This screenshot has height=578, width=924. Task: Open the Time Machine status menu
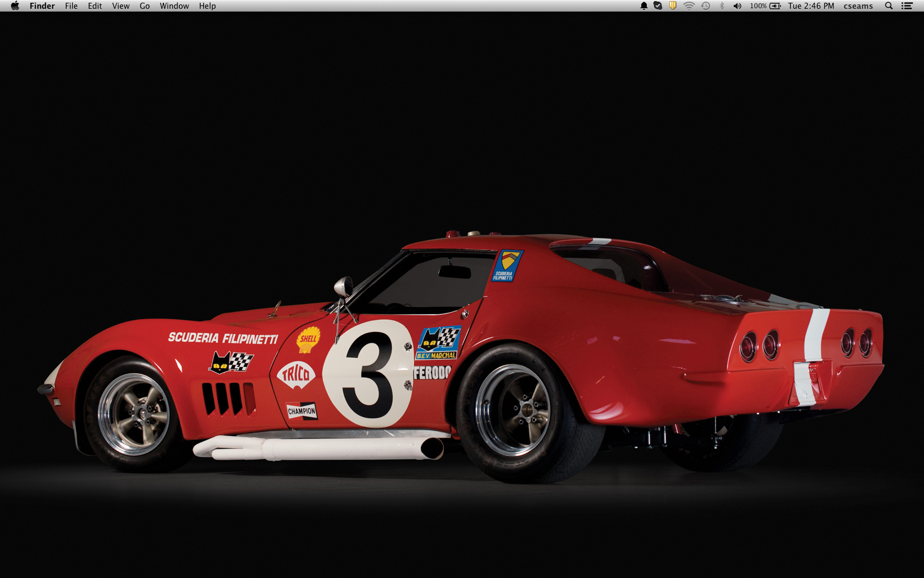pyautogui.click(x=706, y=6)
